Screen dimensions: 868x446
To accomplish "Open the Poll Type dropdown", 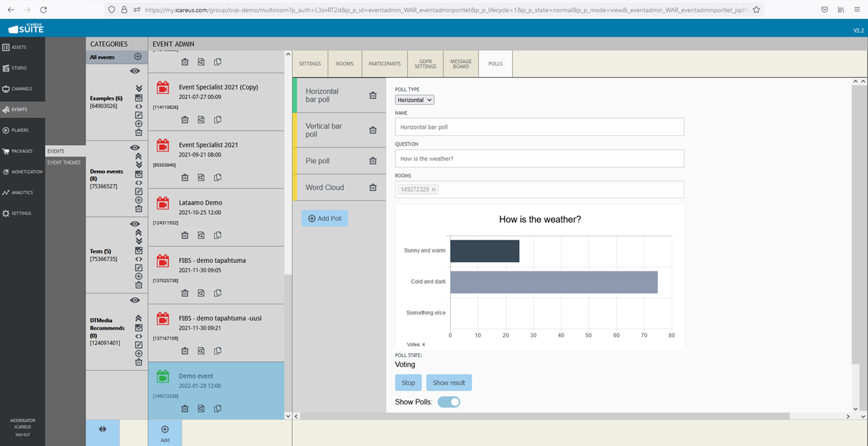I will (x=414, y=100).
